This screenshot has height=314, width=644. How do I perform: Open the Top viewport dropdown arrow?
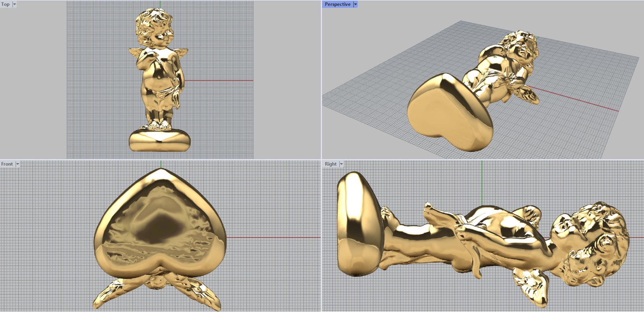[14, 4]
